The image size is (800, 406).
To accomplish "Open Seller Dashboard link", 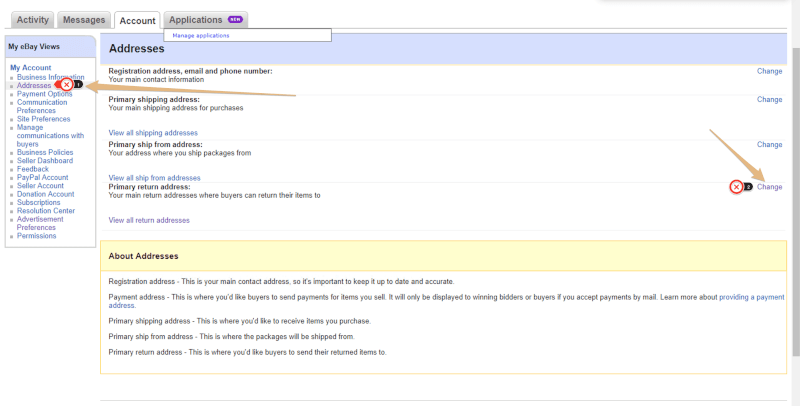I will point(45,160).
